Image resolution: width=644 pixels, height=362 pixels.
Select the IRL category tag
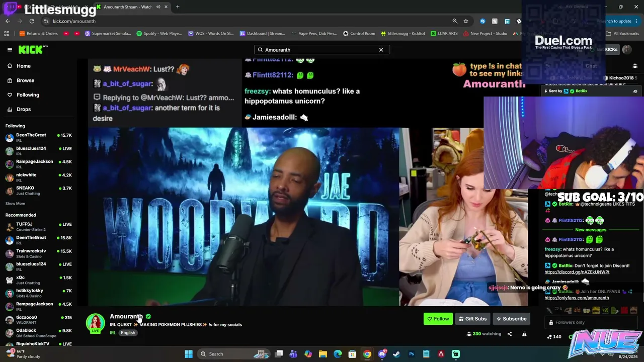pos(113,333)
